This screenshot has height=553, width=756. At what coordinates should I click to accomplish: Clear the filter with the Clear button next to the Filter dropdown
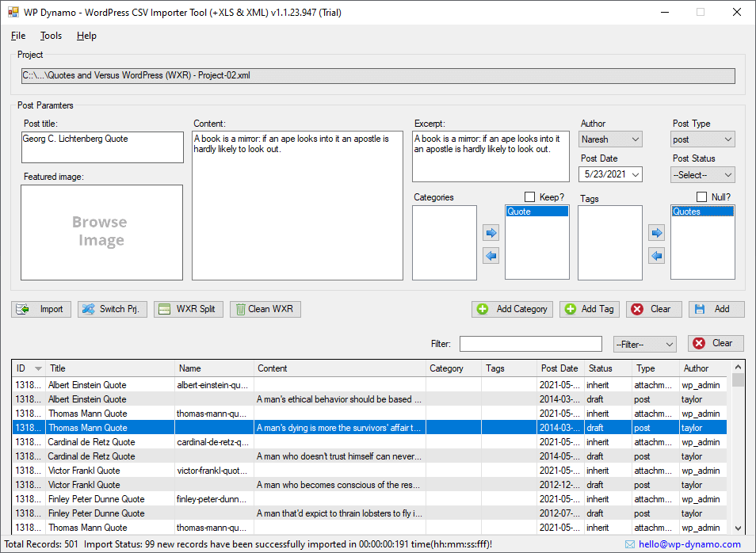point(716,343)
